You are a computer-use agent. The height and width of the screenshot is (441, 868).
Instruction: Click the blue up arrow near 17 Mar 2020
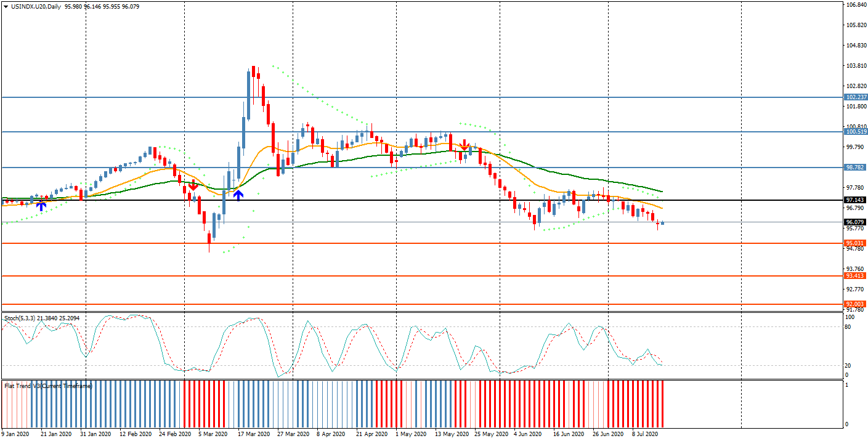tap(238, 196)
